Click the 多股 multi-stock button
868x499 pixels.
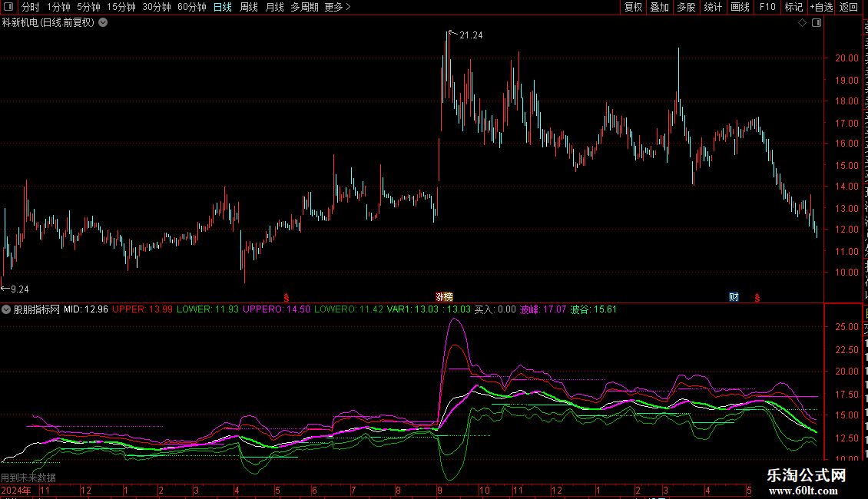tap(686, 7)
